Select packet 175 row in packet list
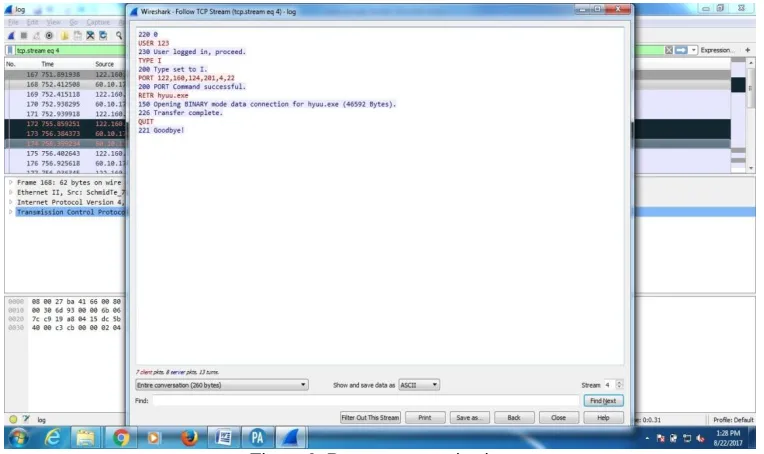Viewport: 764px width, 454px height. (x=65, y=153)
